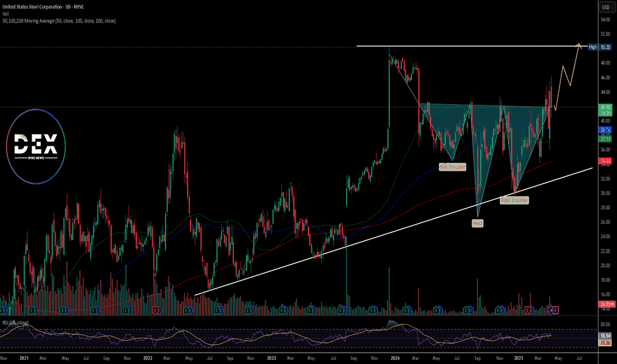The height and width of the screenshot is (364, 617).
Task: Click the red earnings marker below early 2022
Action: click(x=156, y=310)
